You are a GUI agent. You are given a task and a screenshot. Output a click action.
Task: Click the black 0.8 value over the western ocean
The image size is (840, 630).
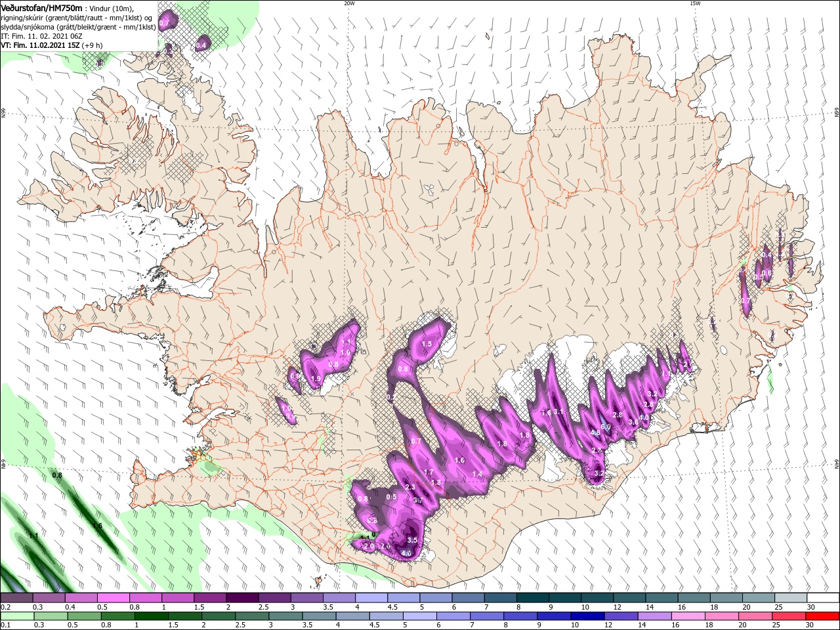57,475
